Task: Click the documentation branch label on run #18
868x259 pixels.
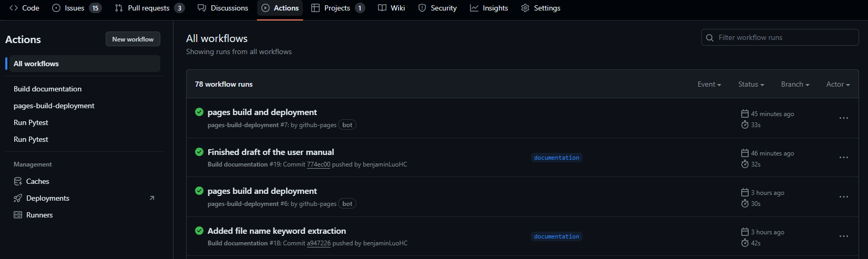Action: 556,236
